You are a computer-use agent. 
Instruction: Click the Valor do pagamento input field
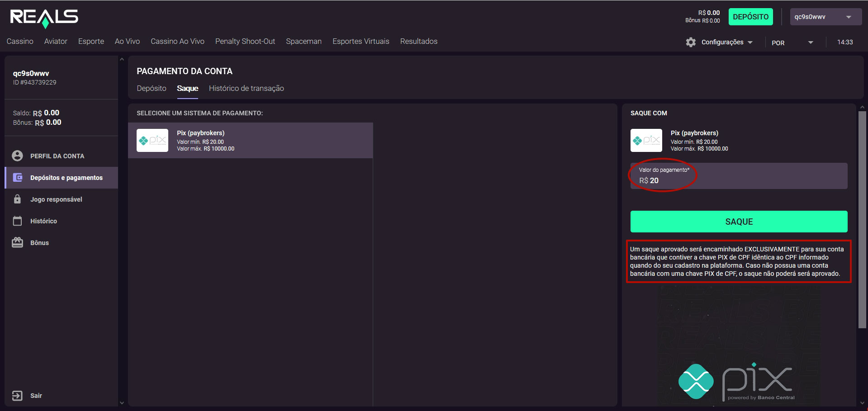[739, 176]
